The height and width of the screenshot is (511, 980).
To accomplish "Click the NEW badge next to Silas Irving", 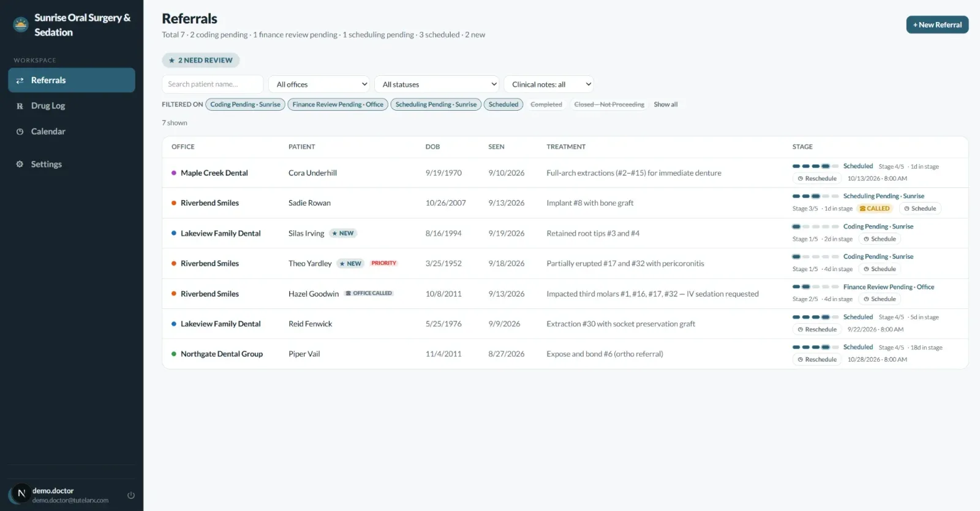I will point(343,233).
